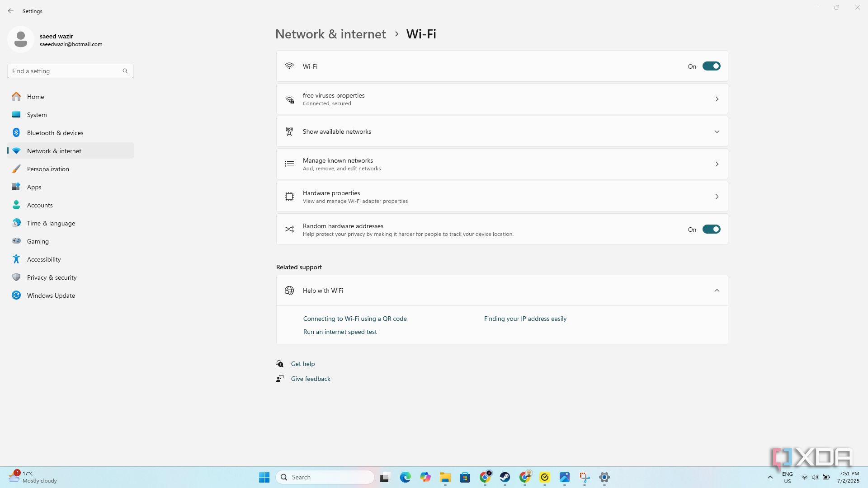Turn off the Wi-Fi toggle
Viewport: 868px width, 488px height.
[x=711, y=66]
